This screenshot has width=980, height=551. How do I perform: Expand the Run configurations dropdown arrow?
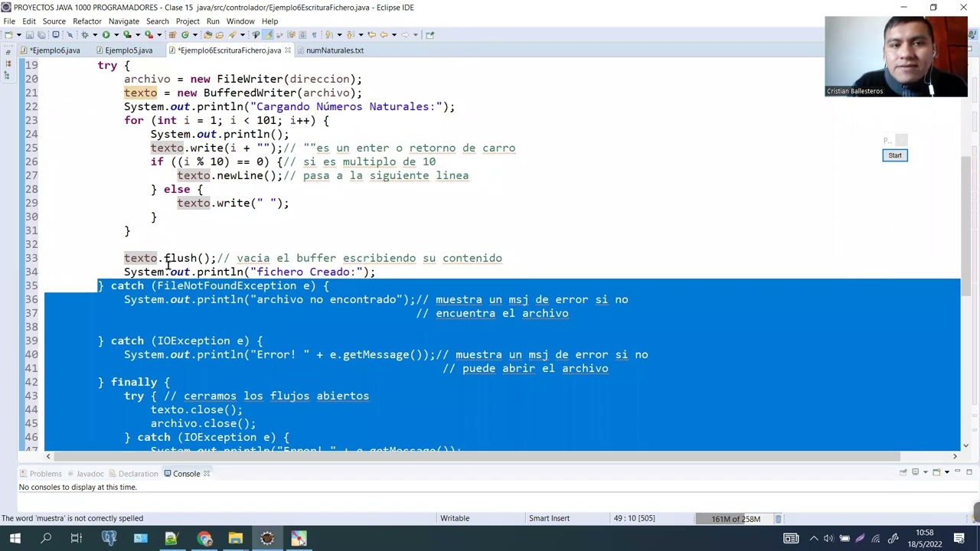[x=116, y=34]
